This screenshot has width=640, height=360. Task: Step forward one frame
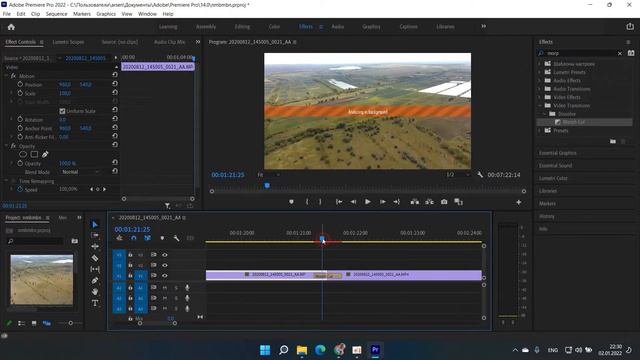tap(382, 202)
